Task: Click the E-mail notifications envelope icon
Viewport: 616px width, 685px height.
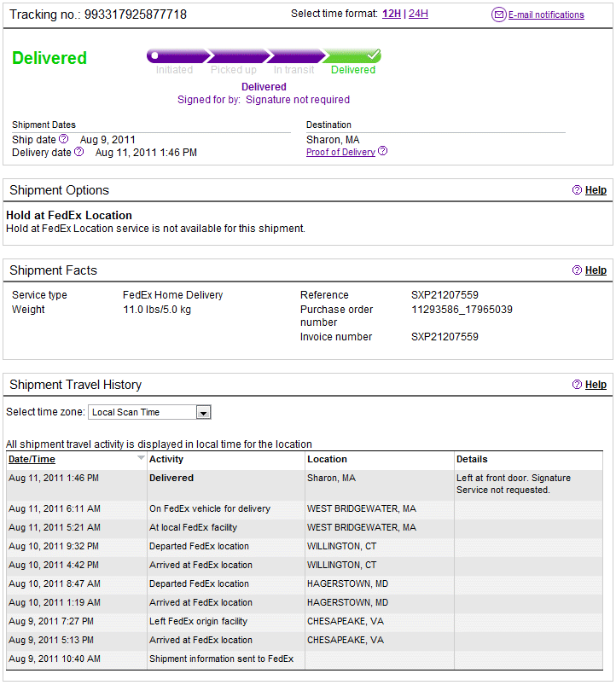Action: click(x=498, y=15)
